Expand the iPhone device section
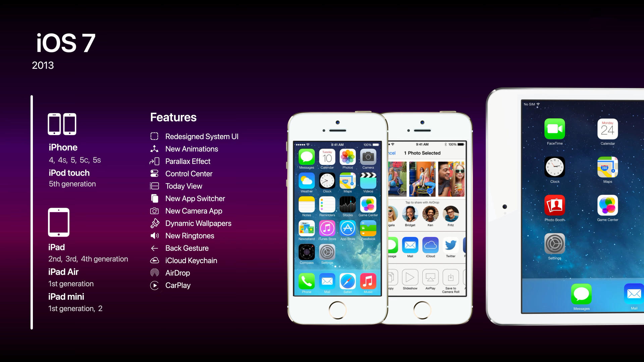Image resolution: width=644 pixels, height=362 pixels. tap(63, 147)
